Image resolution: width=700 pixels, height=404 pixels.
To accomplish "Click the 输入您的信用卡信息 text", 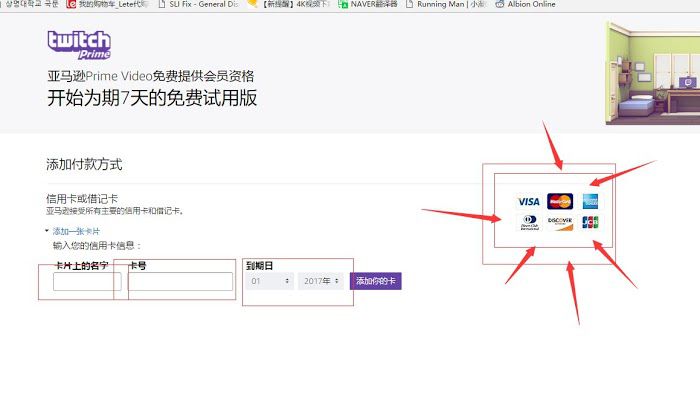I will click(x=97, y=246).
